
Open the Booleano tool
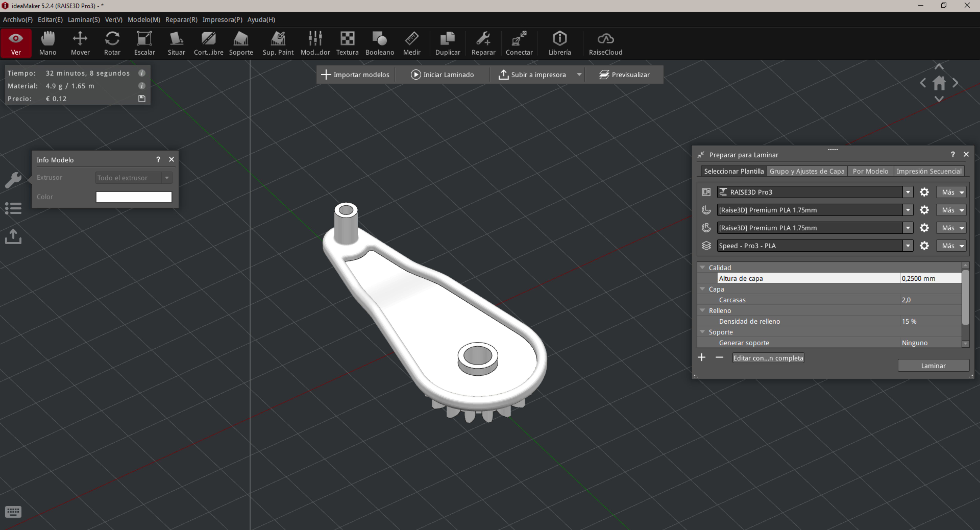[379, 43]
